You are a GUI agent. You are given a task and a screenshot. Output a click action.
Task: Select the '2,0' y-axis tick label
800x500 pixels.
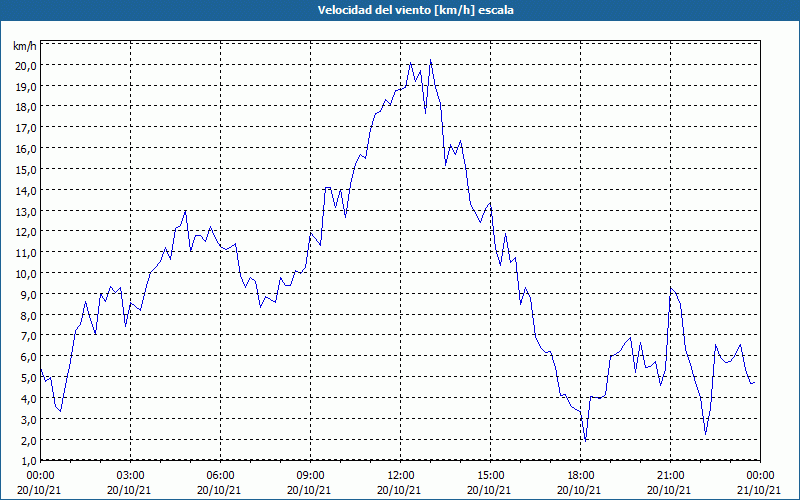(29, 441)
